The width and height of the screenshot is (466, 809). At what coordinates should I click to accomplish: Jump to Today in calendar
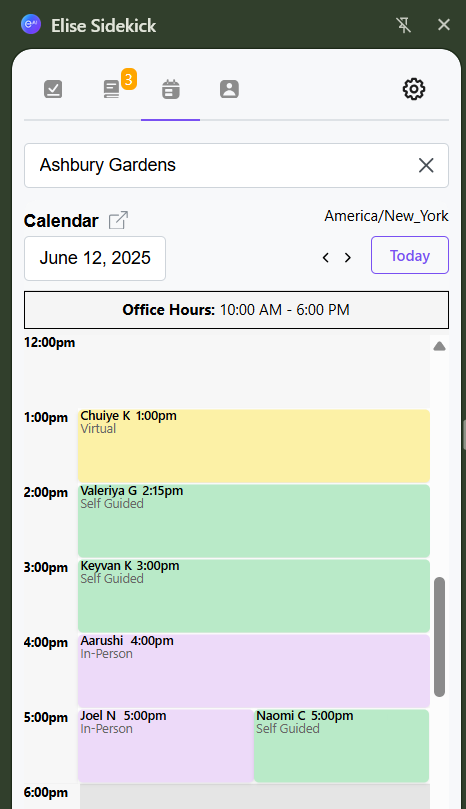tap(410, 255)
